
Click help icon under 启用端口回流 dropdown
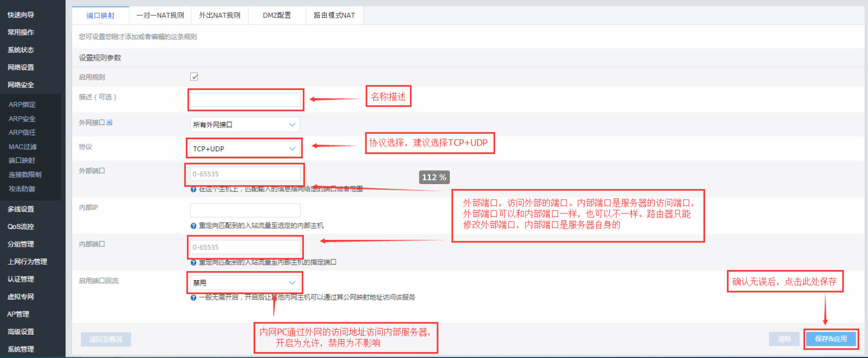pyautogui.click(x=193, y=297)
